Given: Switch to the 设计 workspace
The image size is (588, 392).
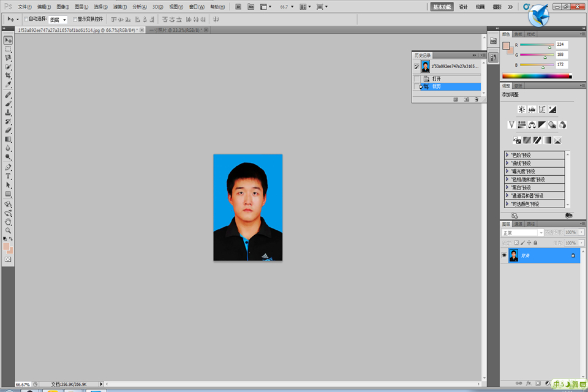Looking at the screenshot, I should click(x=463, y=7).
